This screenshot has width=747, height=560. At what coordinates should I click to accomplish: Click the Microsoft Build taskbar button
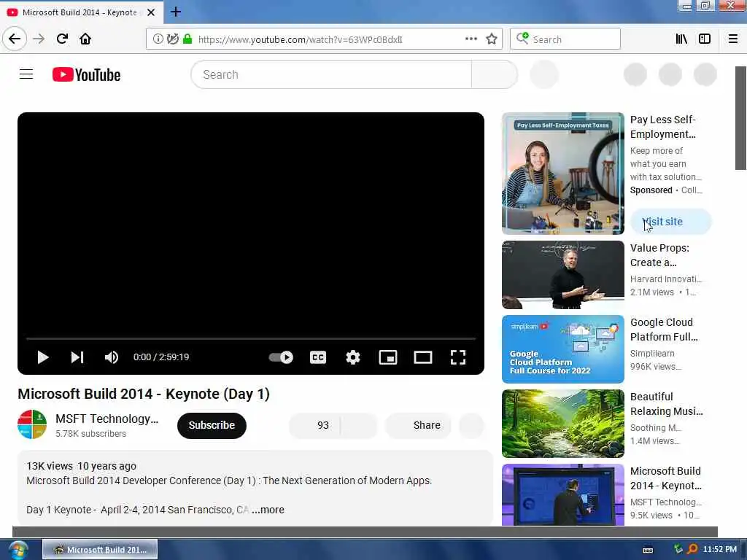99,550
